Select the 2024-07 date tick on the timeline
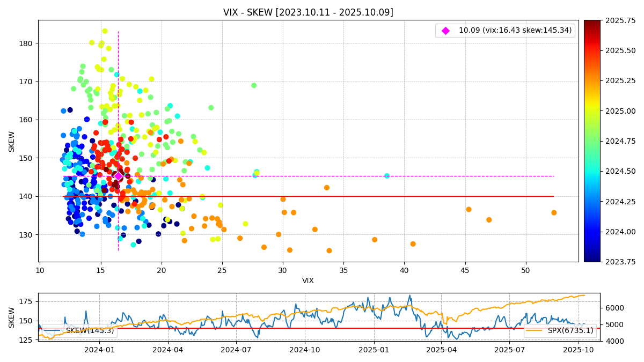This screenshot has height=362, width=644. [x=236, y=350]
